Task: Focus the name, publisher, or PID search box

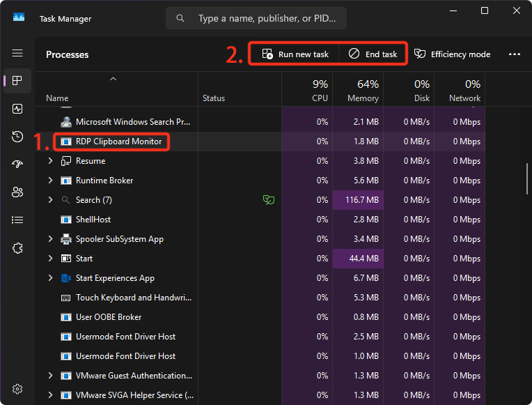Action: pos(256,18)
